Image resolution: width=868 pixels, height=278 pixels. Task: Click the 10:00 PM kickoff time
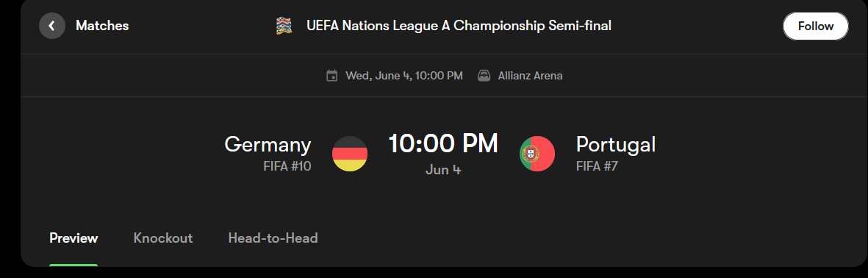point(443,143)
